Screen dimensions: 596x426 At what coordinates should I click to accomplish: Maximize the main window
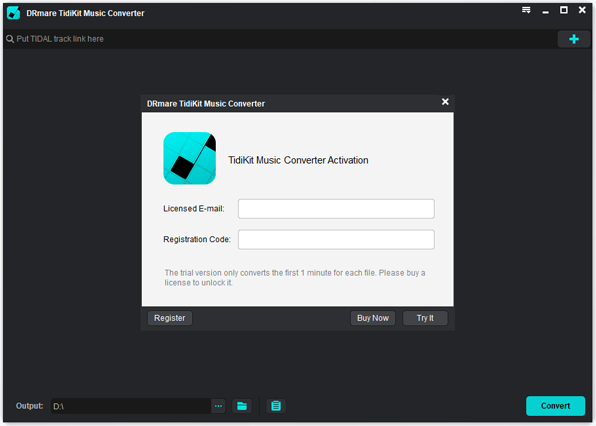click(x=564, y=10)
